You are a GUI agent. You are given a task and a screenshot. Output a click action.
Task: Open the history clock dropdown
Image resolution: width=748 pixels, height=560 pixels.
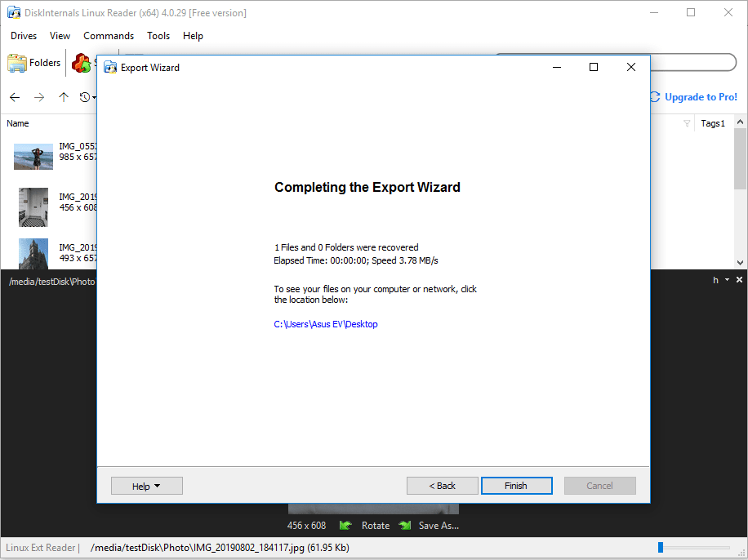(x=87, y=97)
